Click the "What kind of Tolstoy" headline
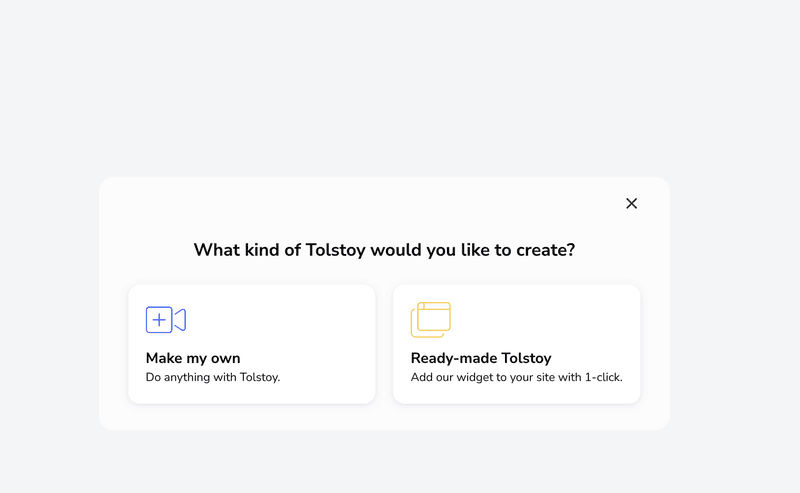The image size is (800, 493). tap(300, 250)
